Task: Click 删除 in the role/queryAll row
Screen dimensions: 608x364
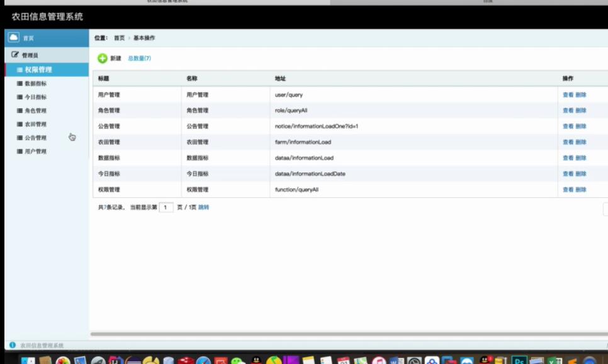Action: [581, 111]
